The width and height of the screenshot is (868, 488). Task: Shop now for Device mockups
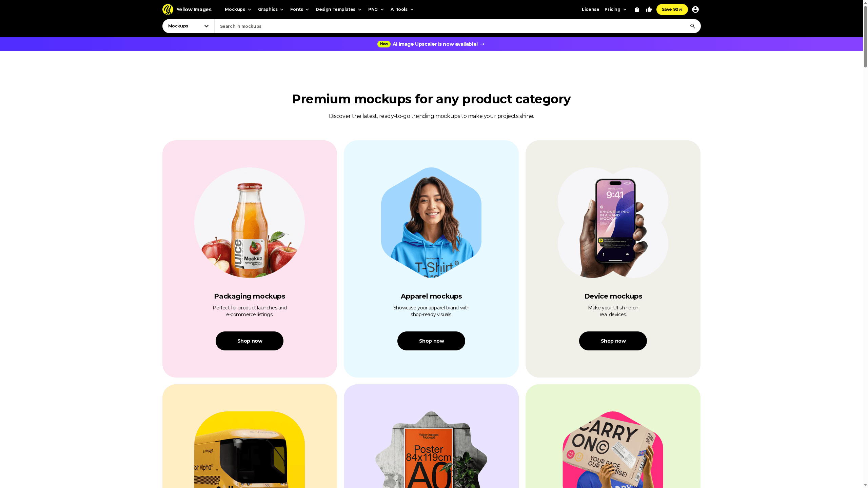point(613,341)
